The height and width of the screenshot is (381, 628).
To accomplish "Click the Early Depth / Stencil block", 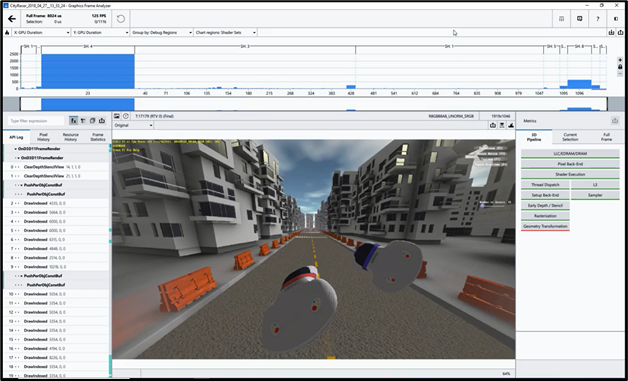I will click(545, 206).
